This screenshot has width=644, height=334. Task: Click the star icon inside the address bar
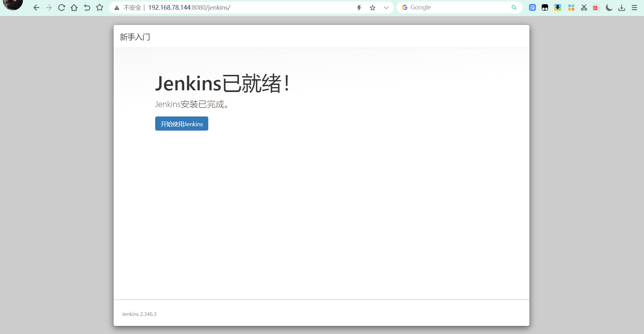(373, 8)
